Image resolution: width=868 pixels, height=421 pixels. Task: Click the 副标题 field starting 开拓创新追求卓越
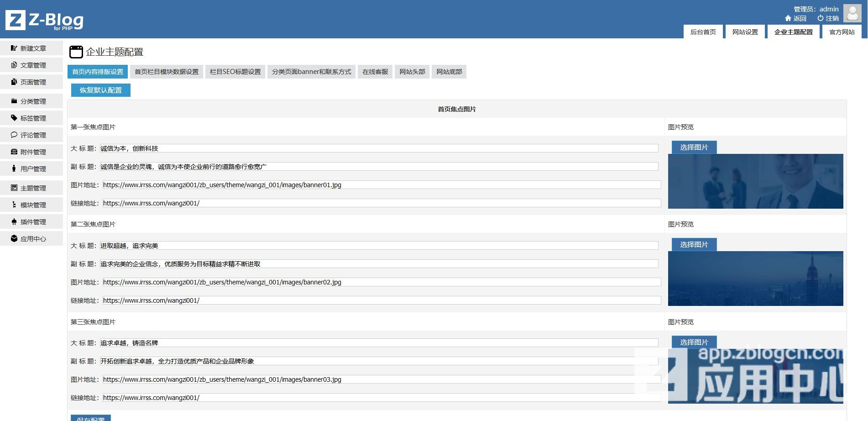[379, 361]
